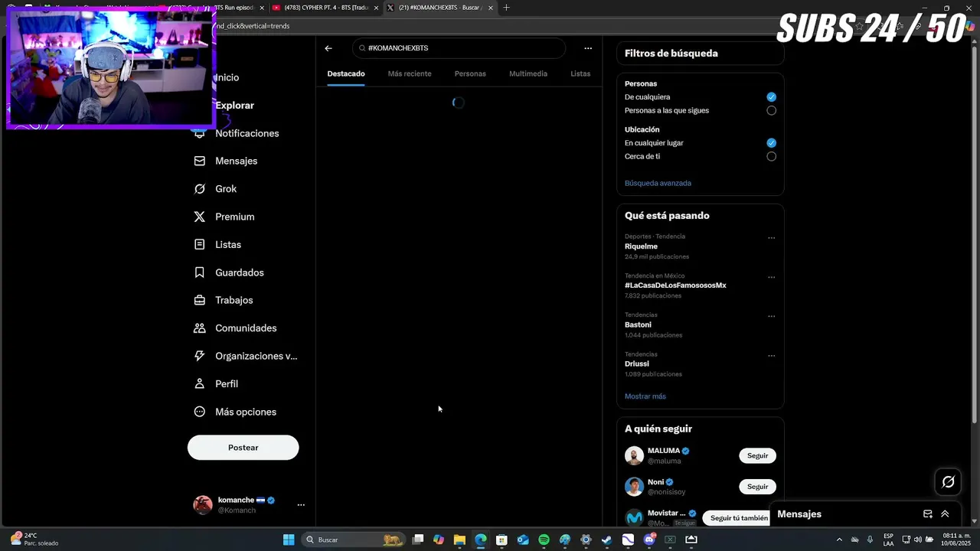Open the Mensajes envelope icon
980x551 pixels.
coord(199,161)
